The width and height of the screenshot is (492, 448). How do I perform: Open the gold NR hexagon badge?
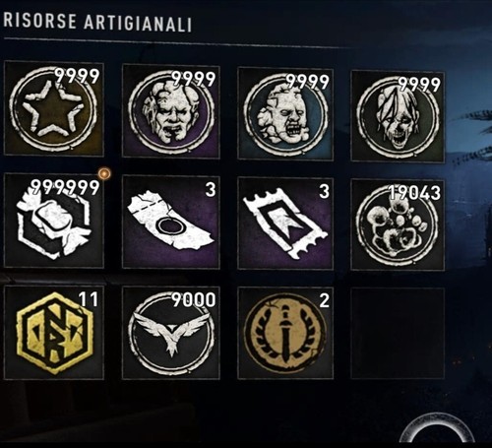tap(54, 332)
